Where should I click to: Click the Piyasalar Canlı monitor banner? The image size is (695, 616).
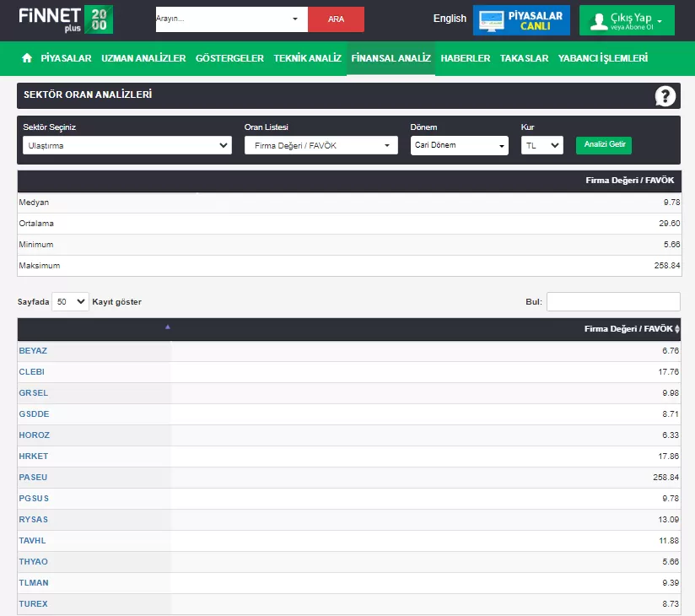pos(521,20)
